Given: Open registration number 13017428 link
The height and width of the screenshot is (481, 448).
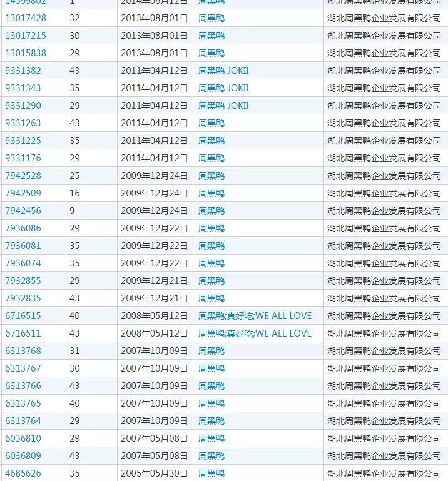Looking at the screenshot, I should pyautogui.click(x=26, y=18).
